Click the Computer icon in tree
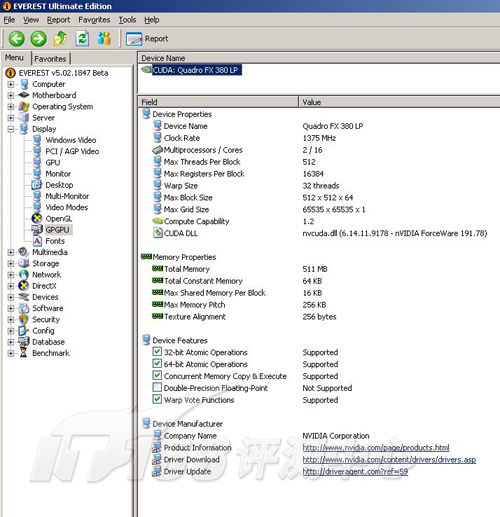Screen dimensions: 500x517 click(x=24, y=84)
